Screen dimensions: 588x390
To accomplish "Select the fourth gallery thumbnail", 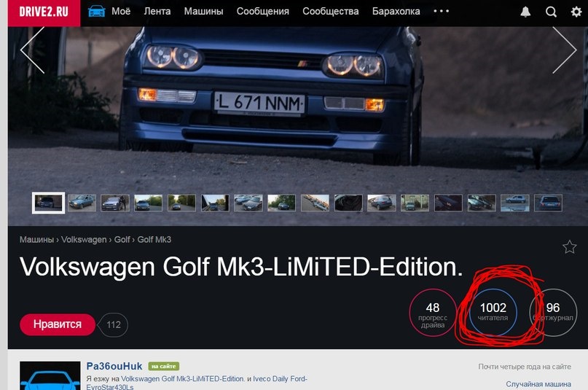I will click(149, 203).
